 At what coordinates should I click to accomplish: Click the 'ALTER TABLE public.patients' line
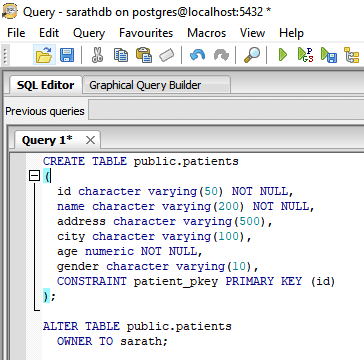pos(137,326)
